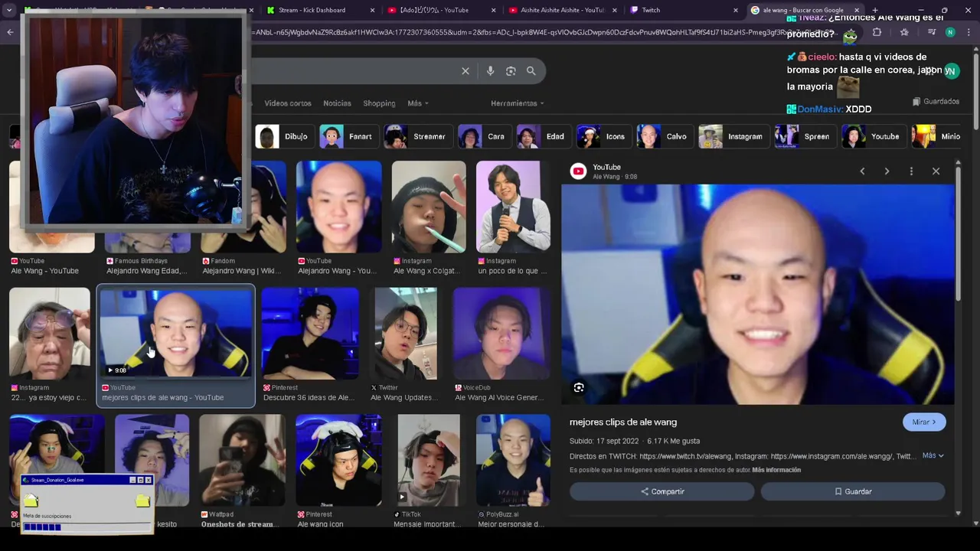Image resolution: width=980 pixels, height=551 pixels.
Task: Select the Icons suggestion chip
Action: pos(603,136)
